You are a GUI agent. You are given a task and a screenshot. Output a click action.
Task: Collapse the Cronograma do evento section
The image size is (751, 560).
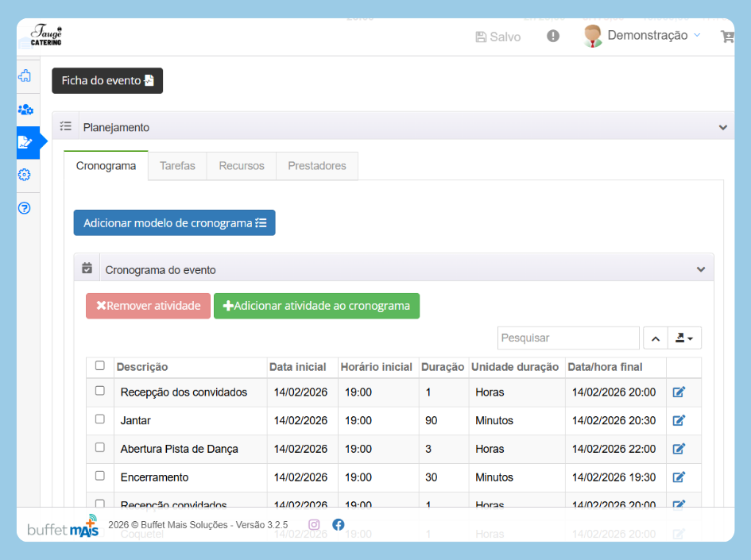(701, 269)
